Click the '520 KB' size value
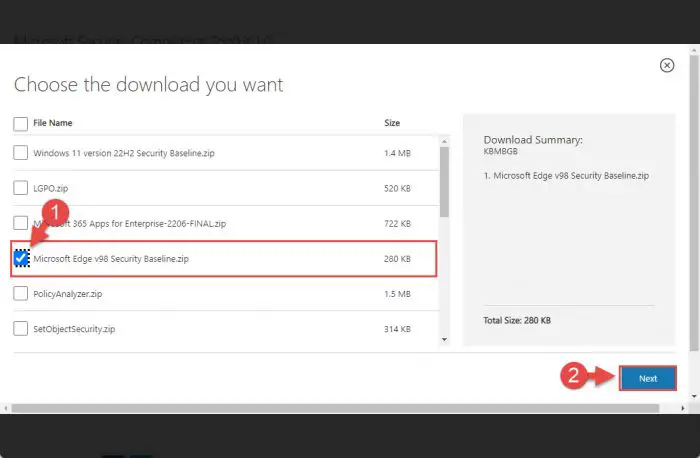 coord(397,188)
